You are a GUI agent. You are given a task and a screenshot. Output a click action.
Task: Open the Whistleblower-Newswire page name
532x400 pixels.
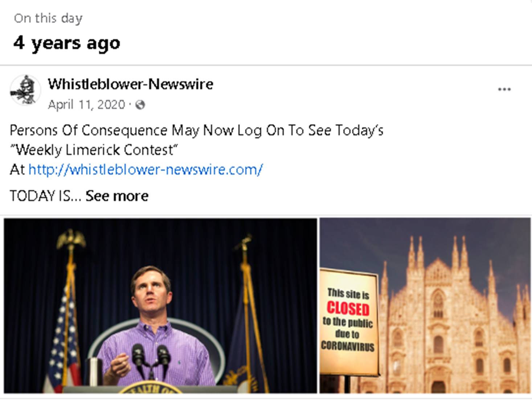click(x=130, y=84)
